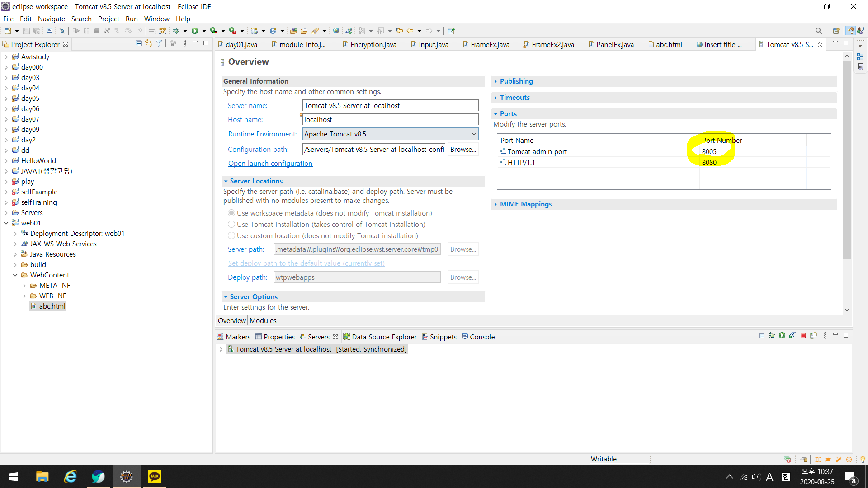This screenshot has height=488, width=868.
Task: Expand the MIME Mappings section
Action: coord(525,204)
